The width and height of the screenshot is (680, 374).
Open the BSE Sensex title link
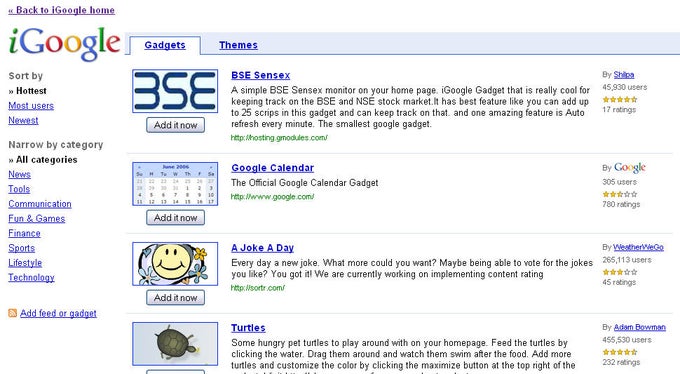pyautogui.click(x=260, y=75)
